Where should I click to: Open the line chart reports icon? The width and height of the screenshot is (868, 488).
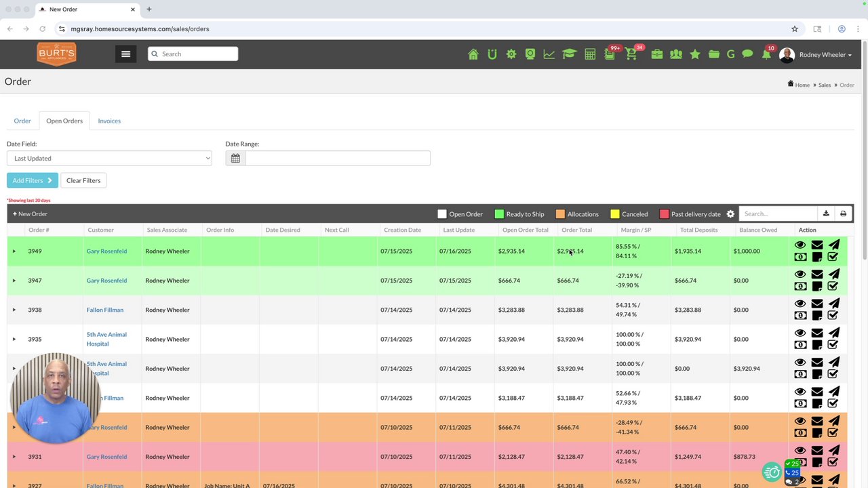tap(549, 54)
